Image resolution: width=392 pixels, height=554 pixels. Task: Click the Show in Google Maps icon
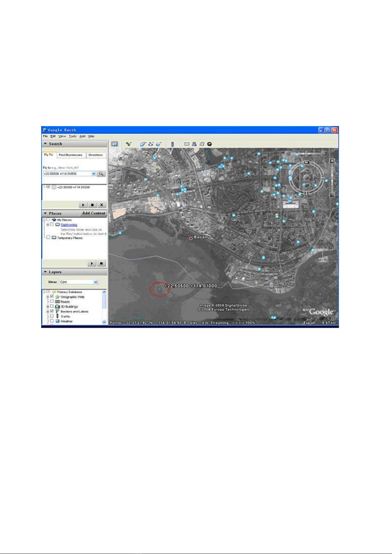click(x=202, y=144)
